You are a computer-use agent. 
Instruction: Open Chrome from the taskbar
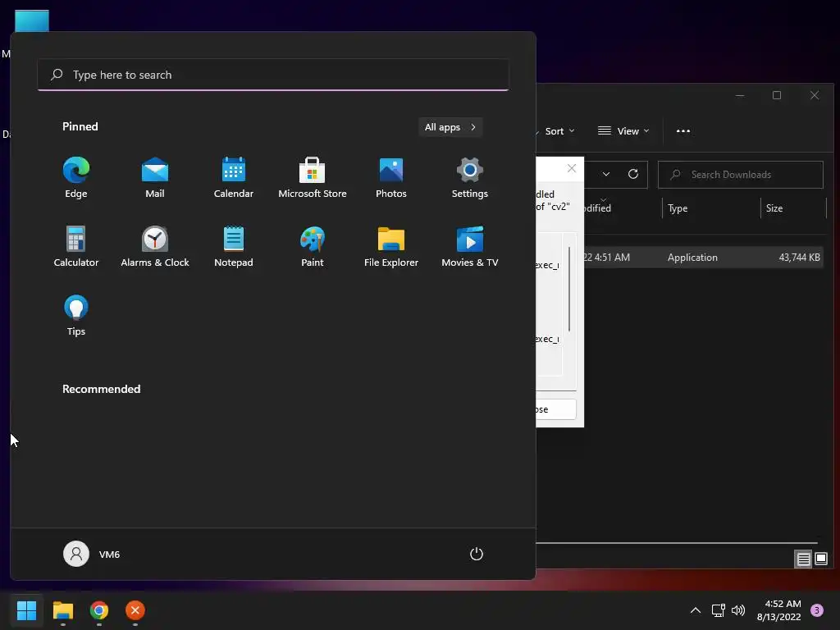pos(99,610)
